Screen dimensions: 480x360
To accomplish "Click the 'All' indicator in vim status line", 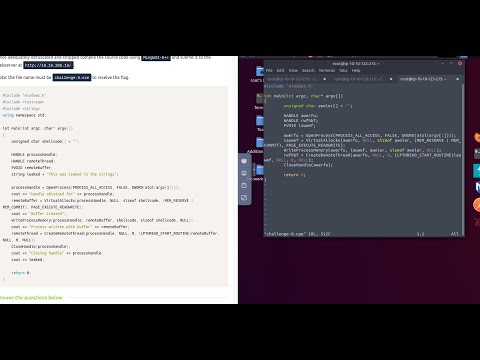I will (x=454, y=234).
